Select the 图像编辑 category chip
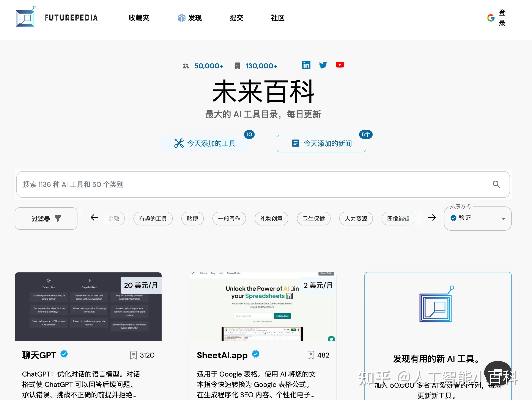 pos(398,219)
